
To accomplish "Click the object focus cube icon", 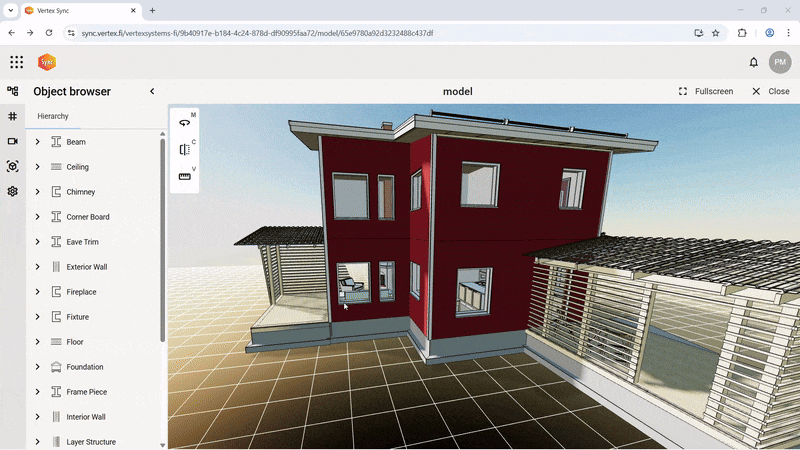I will 13,166.
